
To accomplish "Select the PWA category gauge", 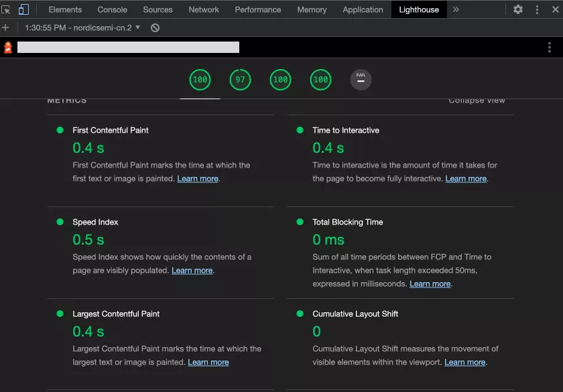I will pos(361,80).
